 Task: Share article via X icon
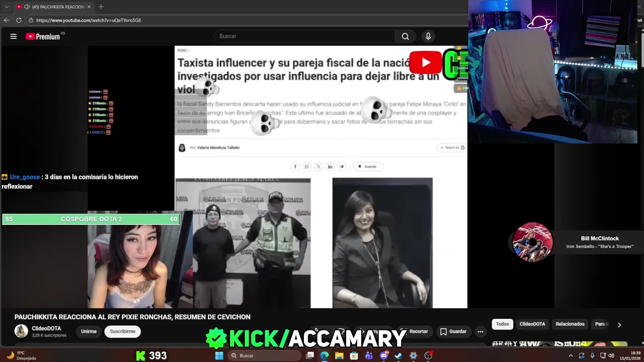318,166
